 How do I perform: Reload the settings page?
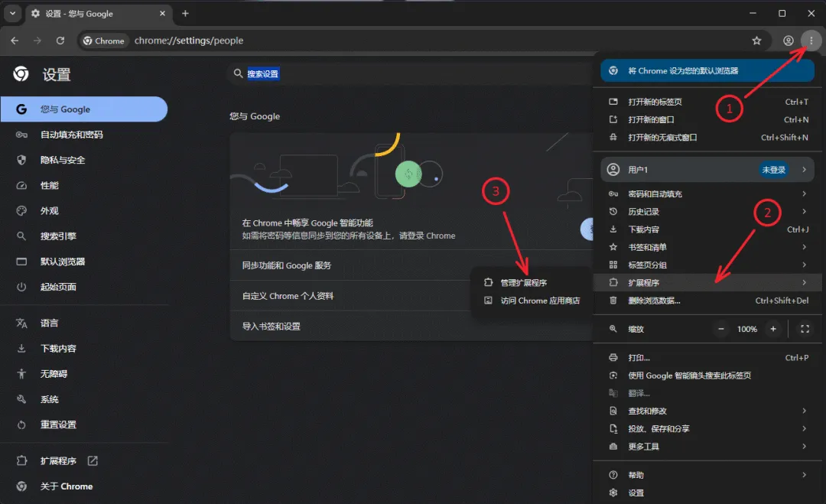[x=60, y=41]
